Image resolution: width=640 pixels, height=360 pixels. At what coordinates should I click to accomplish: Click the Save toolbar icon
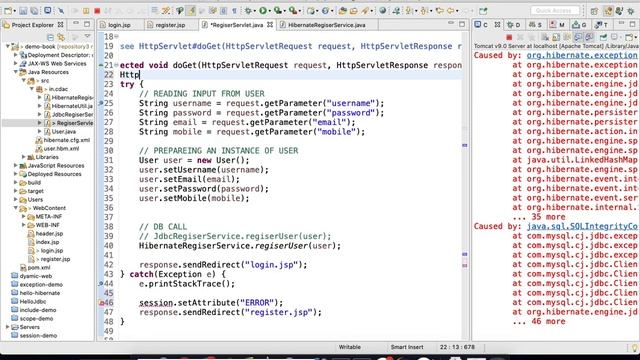23,11
